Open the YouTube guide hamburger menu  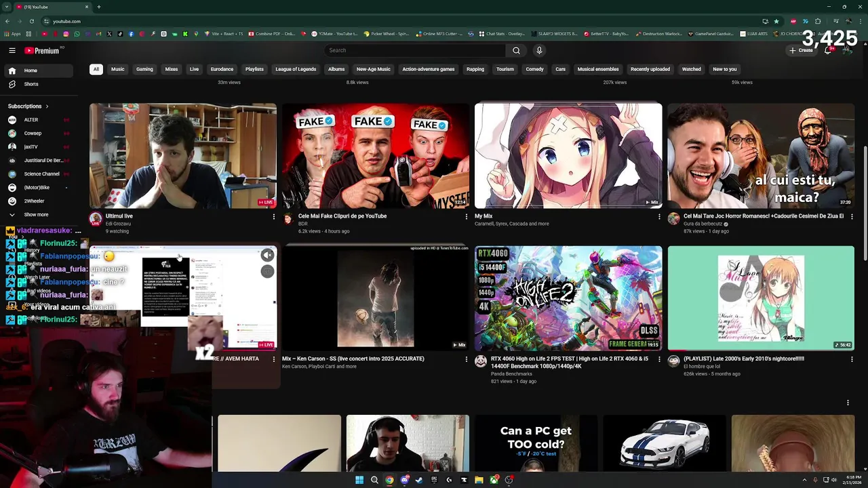point(12,50)
